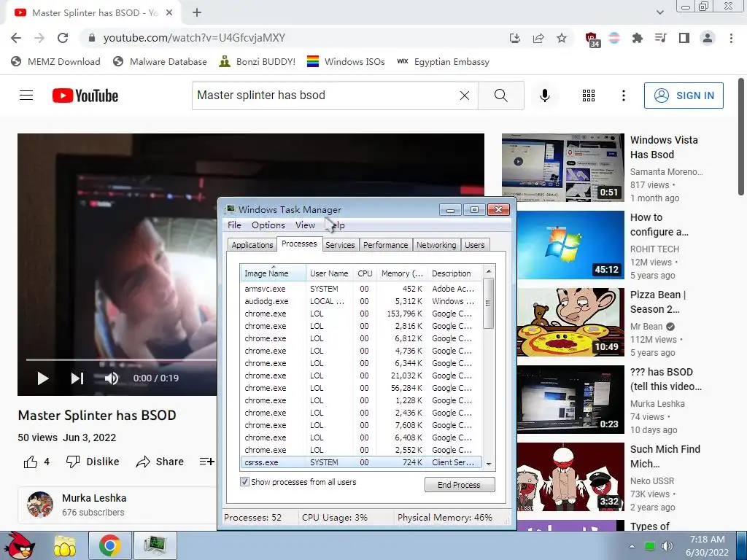Select the csrss.exe process row
This screenshot has width=747, height=560.
tap(360, 462)
